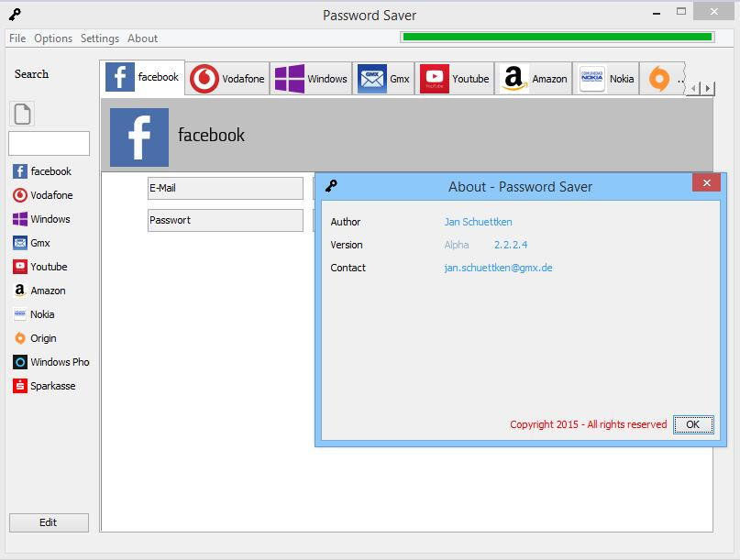The image size is (740, 560).
Task: Open the File menu
Action: (17, 38)
